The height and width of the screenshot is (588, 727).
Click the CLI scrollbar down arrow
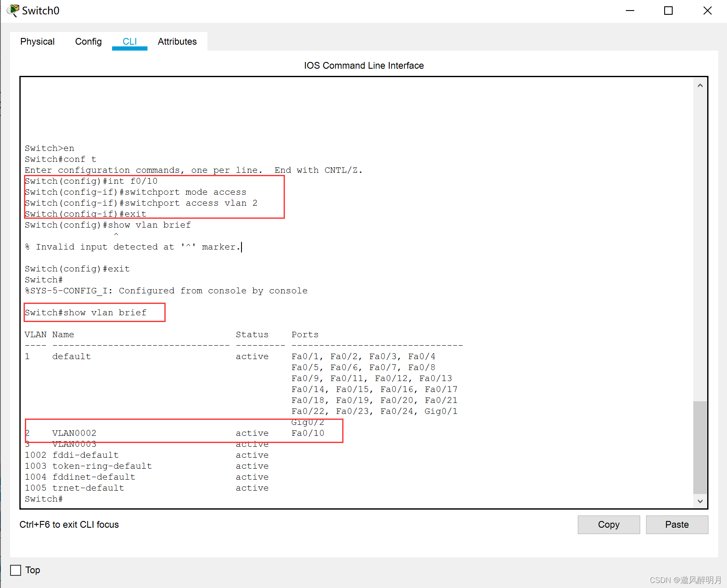click(700, 501)
